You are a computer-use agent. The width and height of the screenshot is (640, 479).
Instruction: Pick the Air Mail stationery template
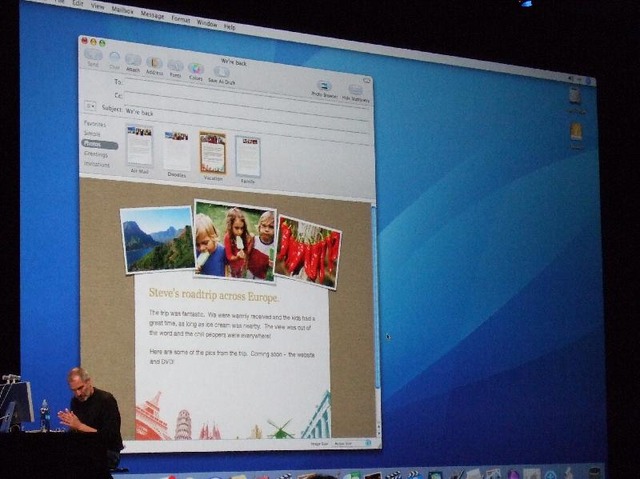(x=139, y=146)
